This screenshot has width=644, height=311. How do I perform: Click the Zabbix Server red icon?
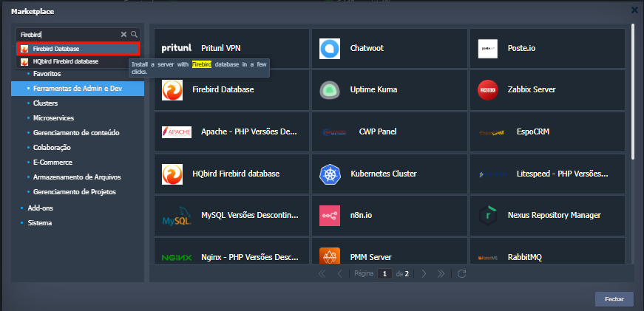[x=488, y=90]
